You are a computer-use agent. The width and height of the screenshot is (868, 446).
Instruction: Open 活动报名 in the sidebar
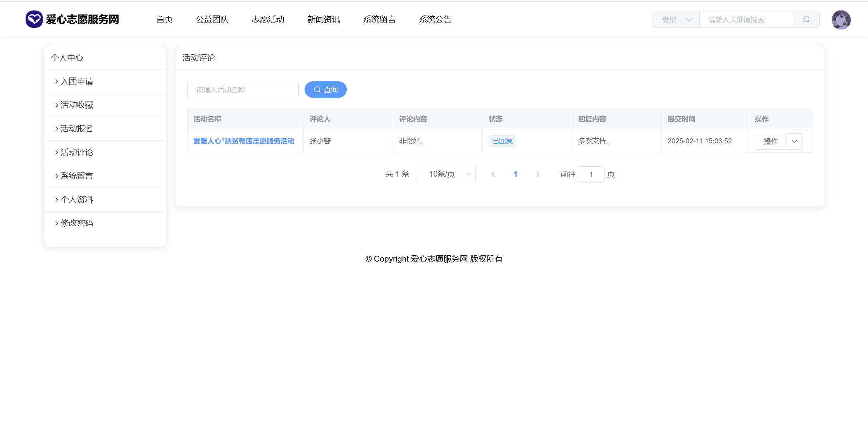click(77, 129)
